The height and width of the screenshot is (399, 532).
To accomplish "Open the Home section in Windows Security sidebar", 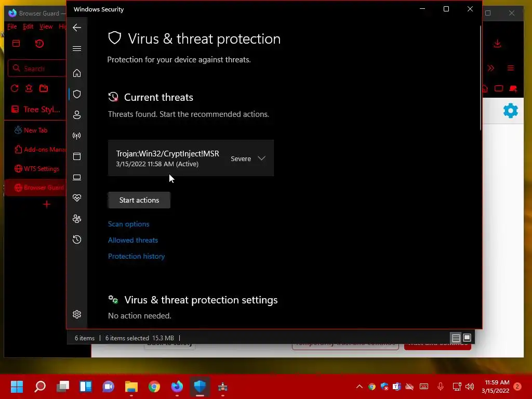I will [77, 73].
